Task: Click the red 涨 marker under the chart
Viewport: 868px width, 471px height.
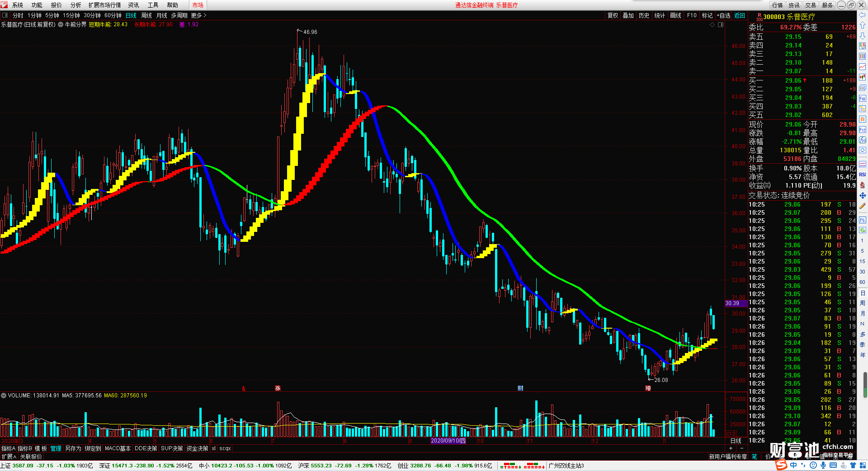Action: (278, 388)
